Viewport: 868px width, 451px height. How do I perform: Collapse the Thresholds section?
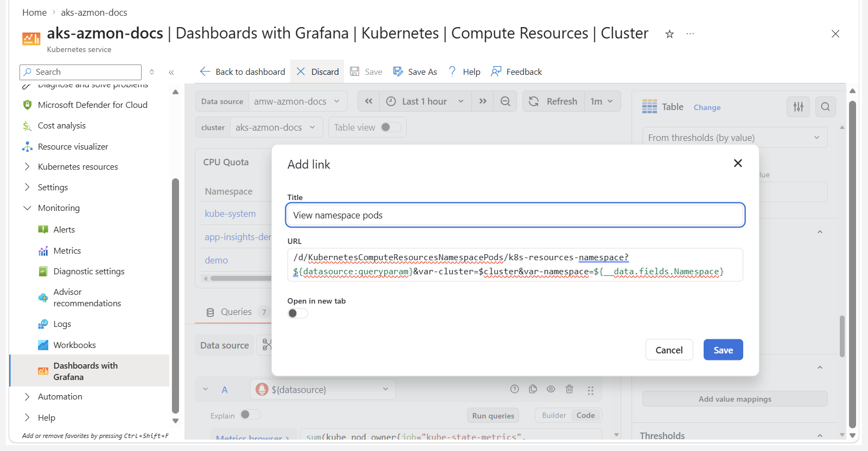(x=820, y=435)
